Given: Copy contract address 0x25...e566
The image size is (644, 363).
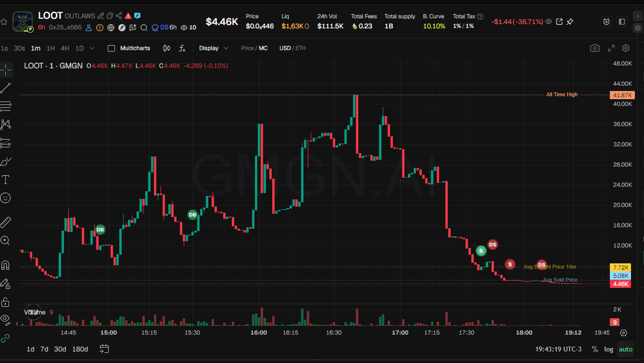Looking at the screenshot, I should [x=65, y=27].
